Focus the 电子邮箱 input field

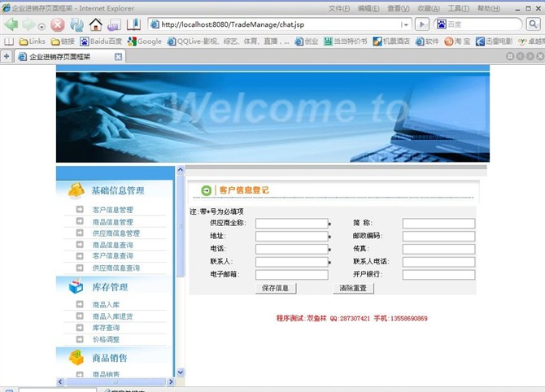[x=292, y=275]
